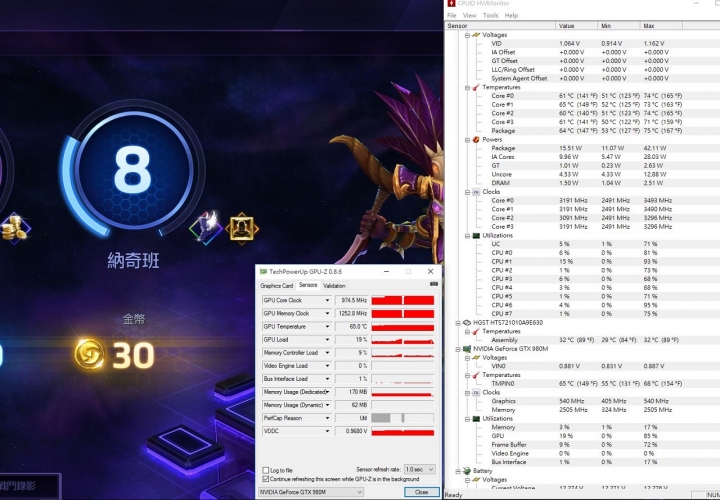Switch to the Graphics Card tab in GPU-Z
This screenshot has width=720, height=500.
[276, 286]
